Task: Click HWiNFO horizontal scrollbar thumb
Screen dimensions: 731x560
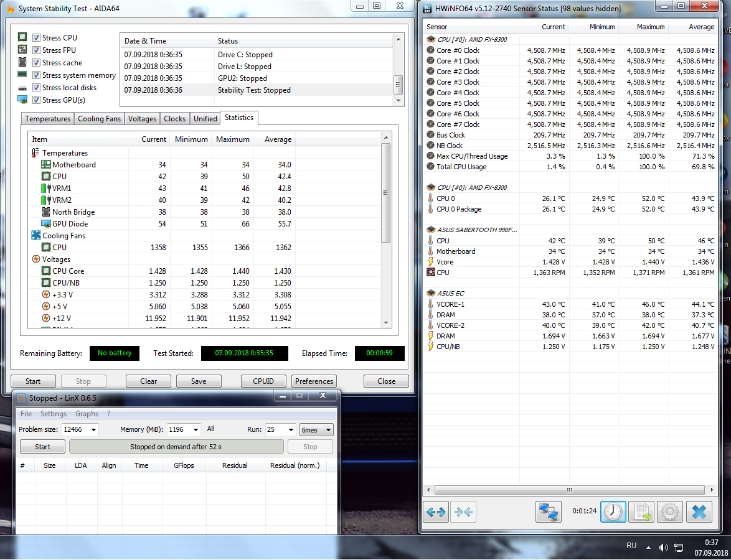Action: [x=569, y=490]
